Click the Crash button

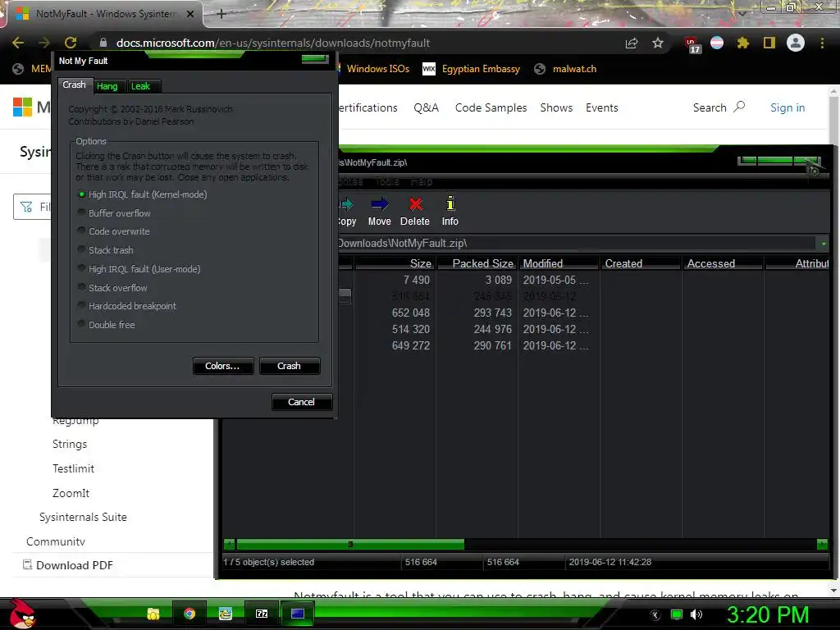coord(290,366)
